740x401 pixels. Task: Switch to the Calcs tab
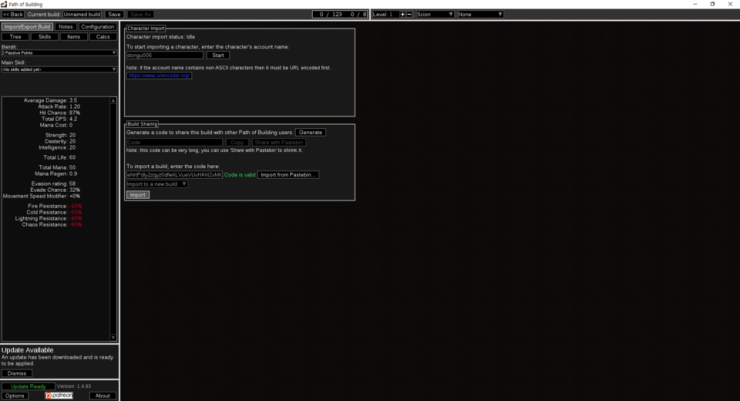103,37
